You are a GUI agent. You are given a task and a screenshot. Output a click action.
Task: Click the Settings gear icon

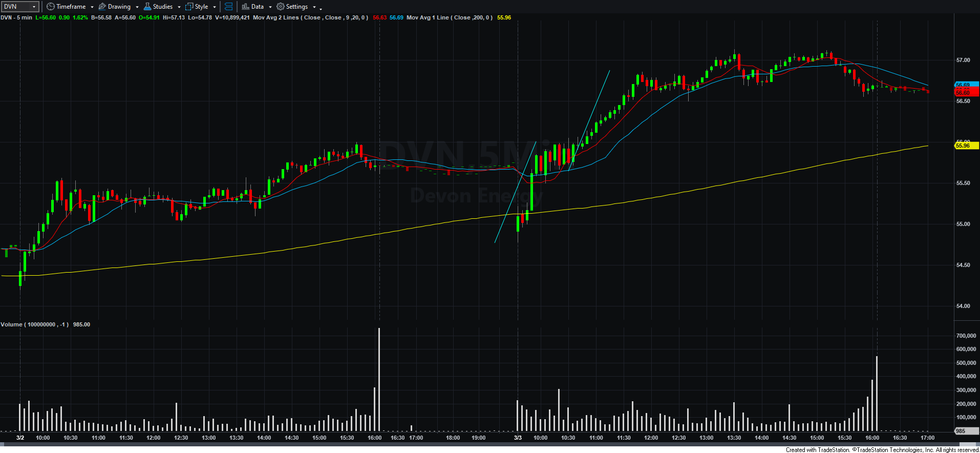(281, 7)
